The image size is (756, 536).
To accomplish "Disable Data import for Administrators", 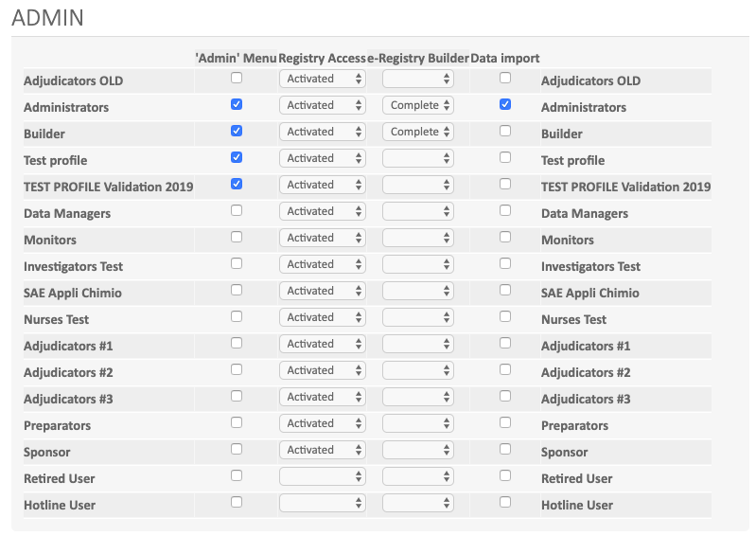I will click(x=505, y=104).
